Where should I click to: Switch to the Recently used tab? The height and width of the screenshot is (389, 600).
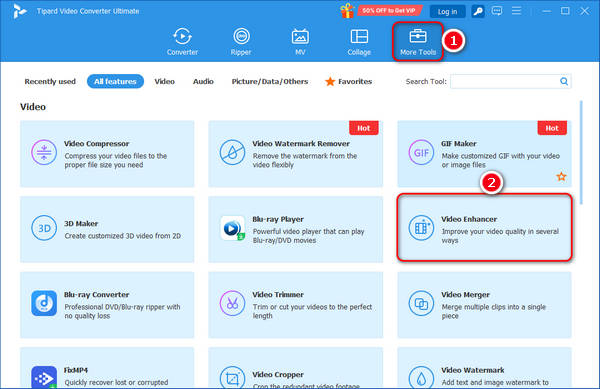coord(50,81)
